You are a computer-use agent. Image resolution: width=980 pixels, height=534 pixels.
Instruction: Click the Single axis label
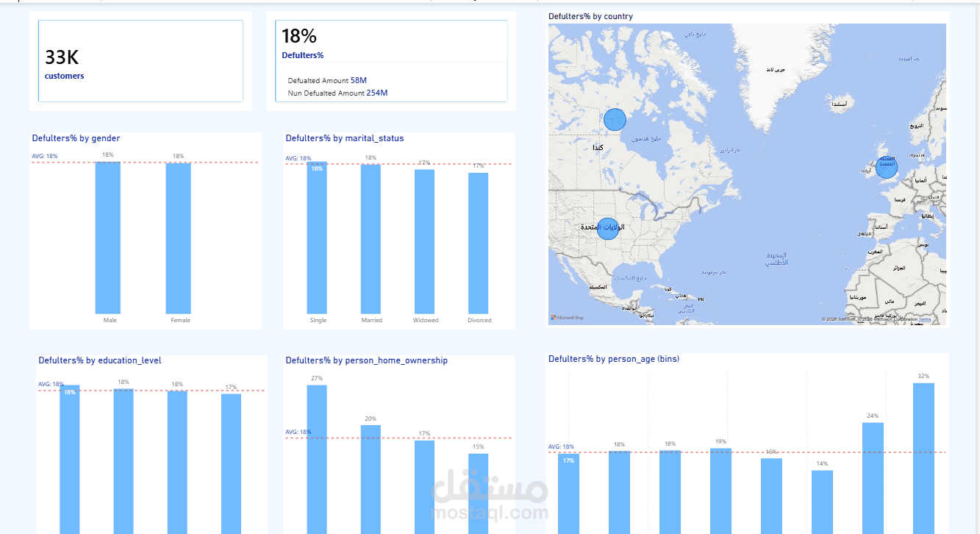[318, 320]
